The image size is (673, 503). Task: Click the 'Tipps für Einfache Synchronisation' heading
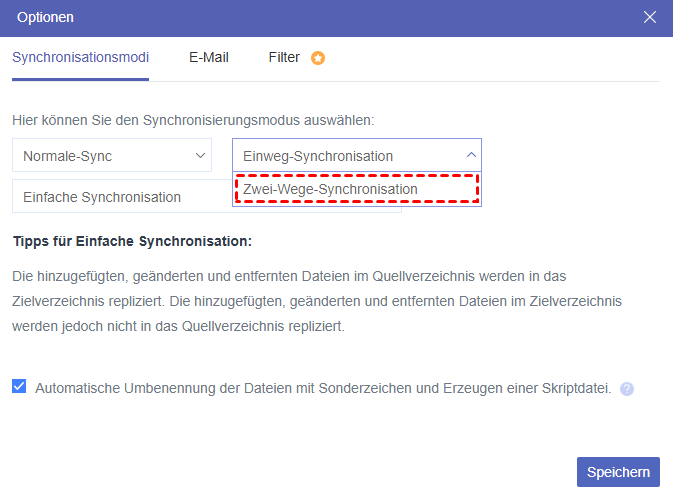(132, 242)
